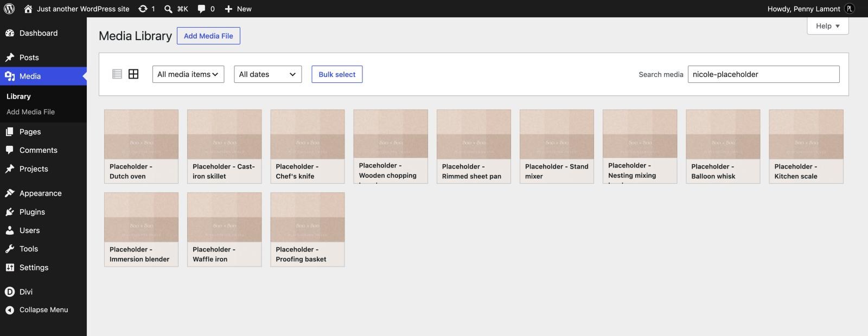Image resolution: width=868 pixels, height=336 pixels.
Task: Click the New link text in admin bar
Action: coord(244,9)
